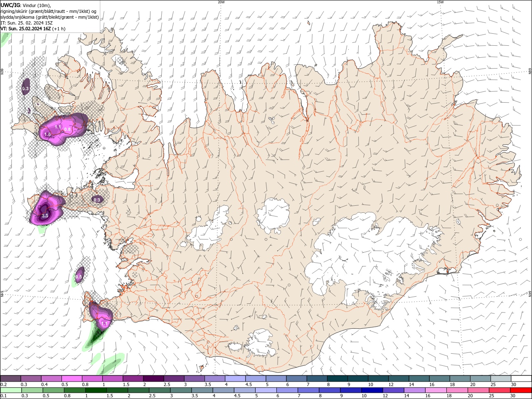Image resolution: width=532 pixels, height=399 pixels.
Task: Click the 'IT: Sun. 25. 02. 2024 15Z' line
Action: (x=27, y=23)
